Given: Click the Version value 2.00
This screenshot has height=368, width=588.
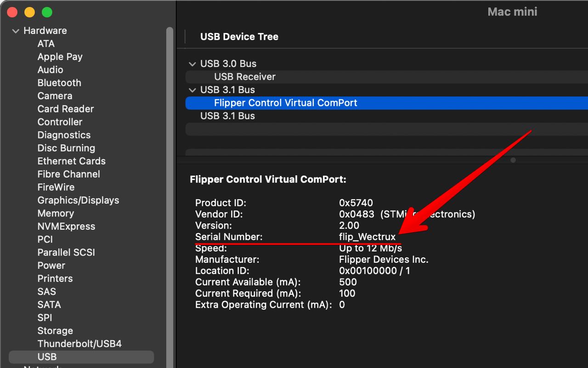Looking at the screenshot, I should pos(349,226).
